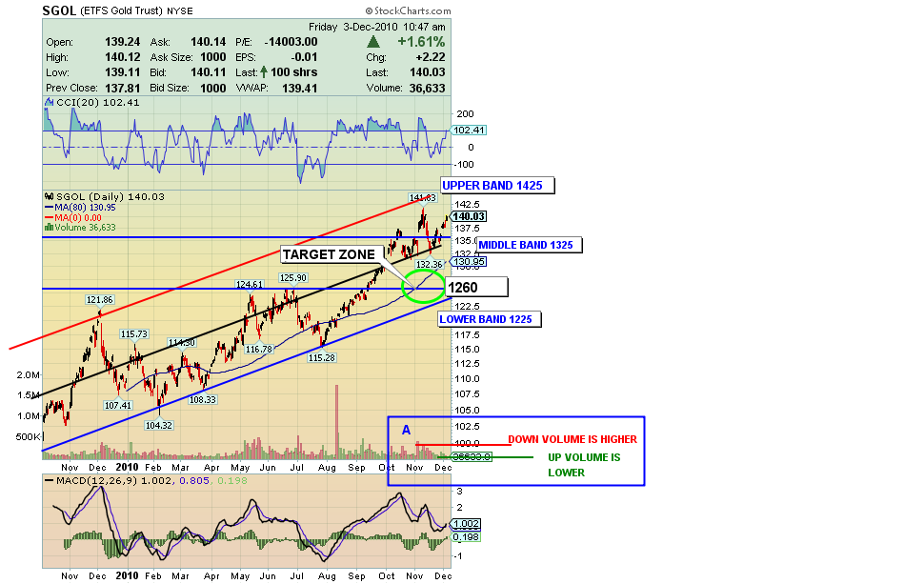This screenshot has width=924, height=584.
Task: Click the SGOL ticker symbol title
Action: [59, 10]
